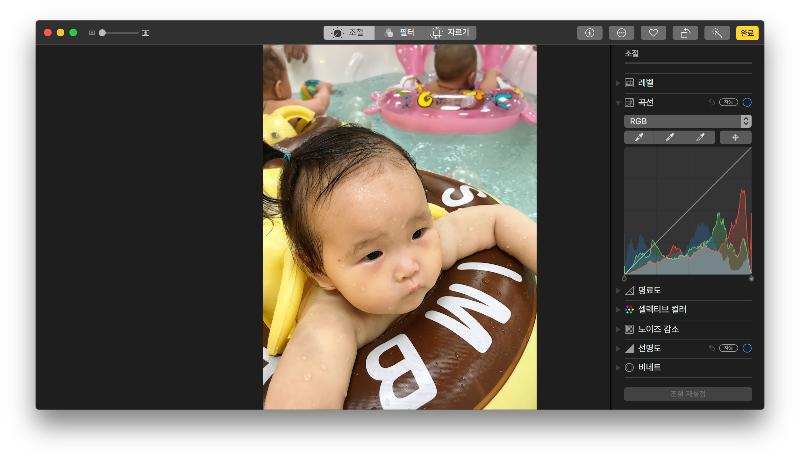Expand the 비네트 section
Screen dimensions: 800x460
618,367
